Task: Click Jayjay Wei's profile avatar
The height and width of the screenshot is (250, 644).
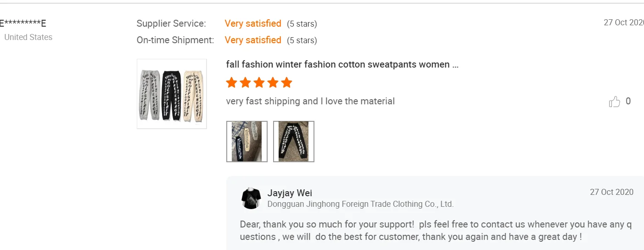Action: point(251,198)
